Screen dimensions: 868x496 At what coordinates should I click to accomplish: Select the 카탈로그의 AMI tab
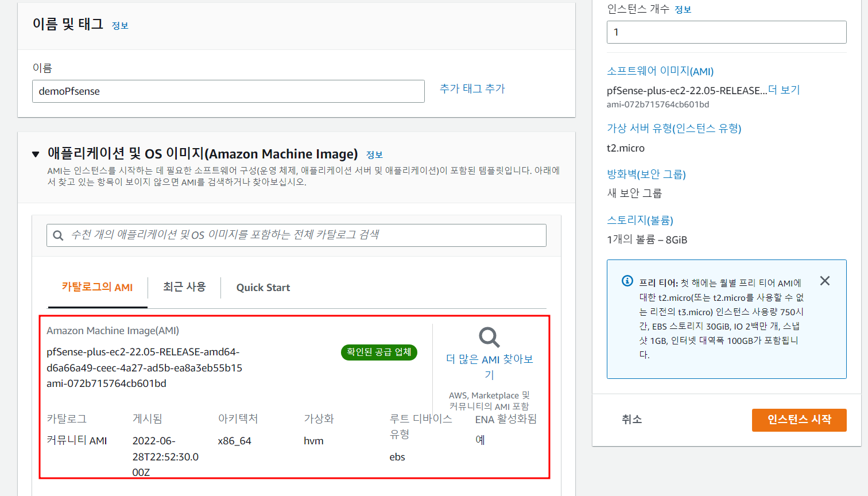click(x=98, y=287)
